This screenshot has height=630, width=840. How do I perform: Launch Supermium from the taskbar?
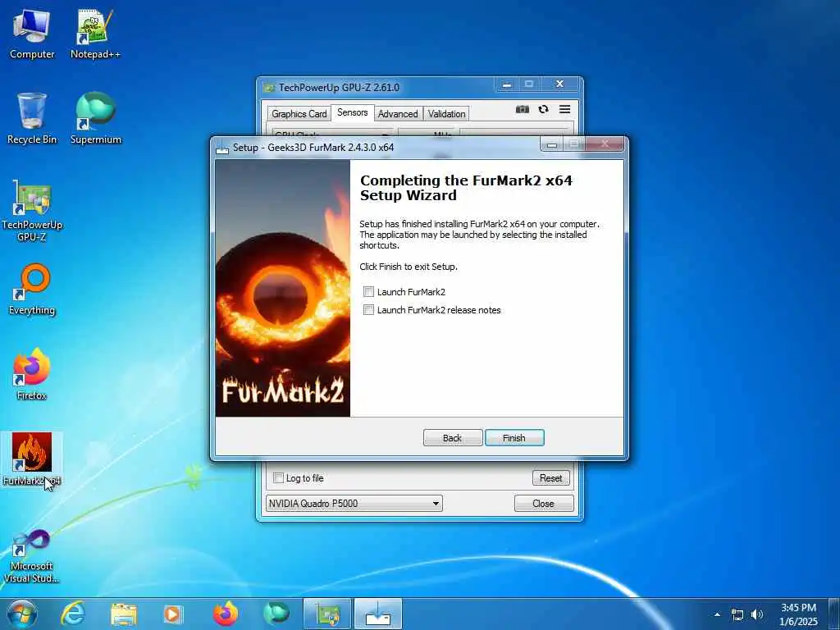tap(276, 614)
